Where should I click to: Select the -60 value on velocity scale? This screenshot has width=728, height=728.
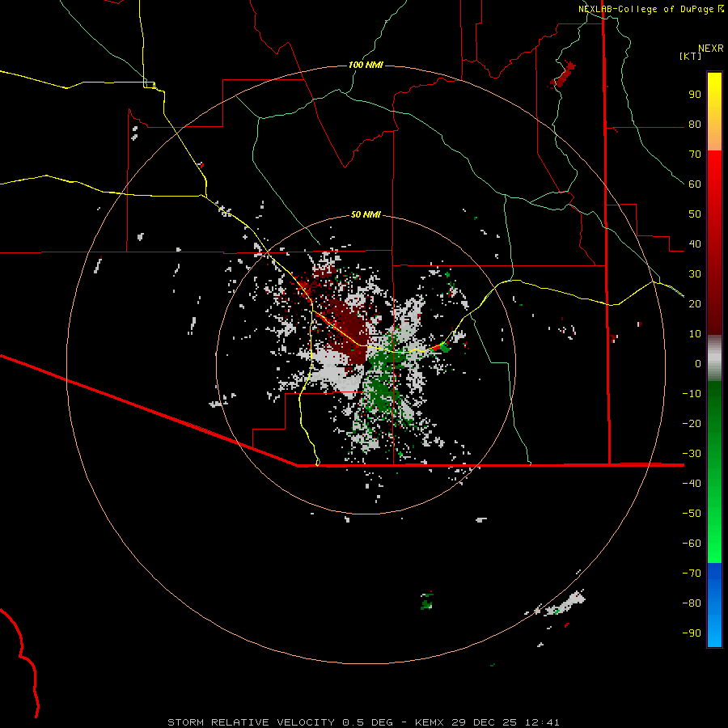[x=692, y=544]
